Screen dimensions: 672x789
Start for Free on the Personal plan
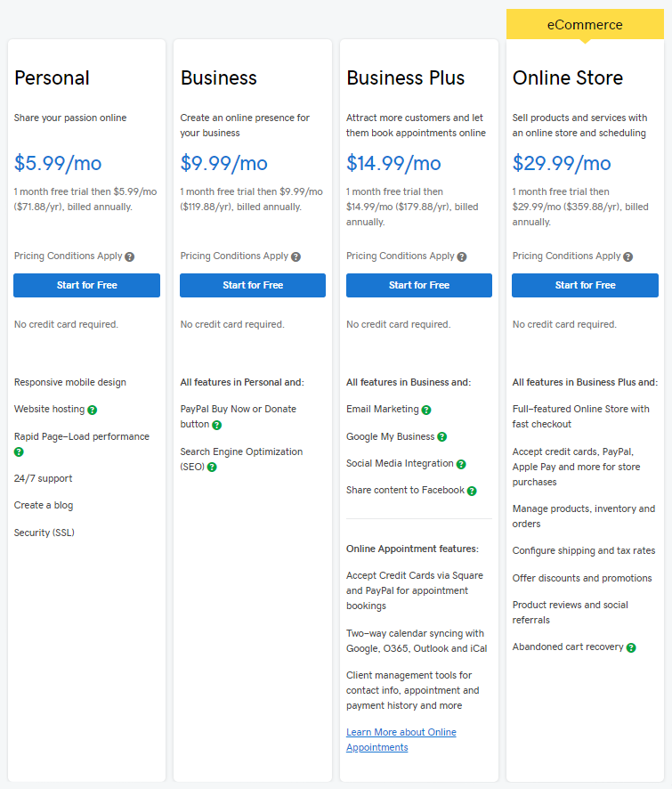pos(86,285)
